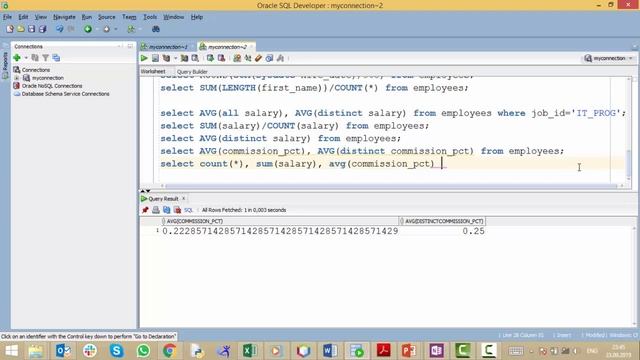Click the Run Script icon in worksheet toolbar
640x360 pixels.
tap(155, 58)
